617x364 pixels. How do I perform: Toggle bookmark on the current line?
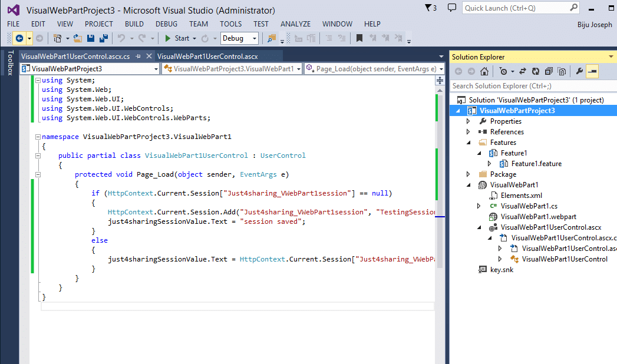tap(359, 38)
